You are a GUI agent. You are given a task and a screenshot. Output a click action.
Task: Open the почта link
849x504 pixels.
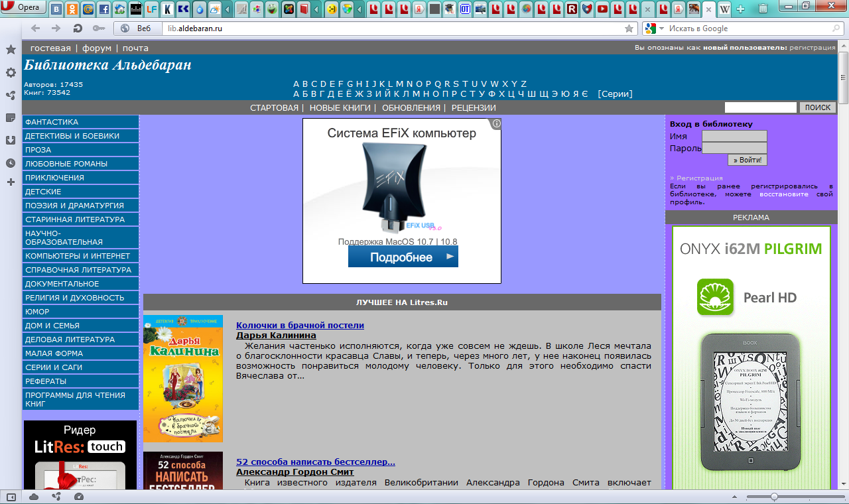click(x=135, y=48)
